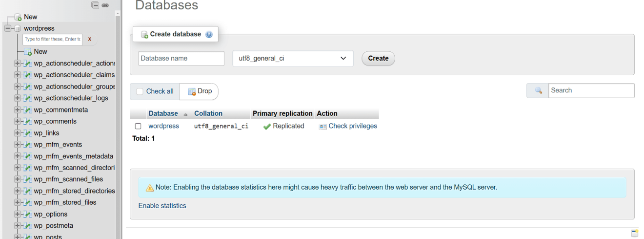Expand the wp_actionscheduler_logs table node

(x=17, y=98)
